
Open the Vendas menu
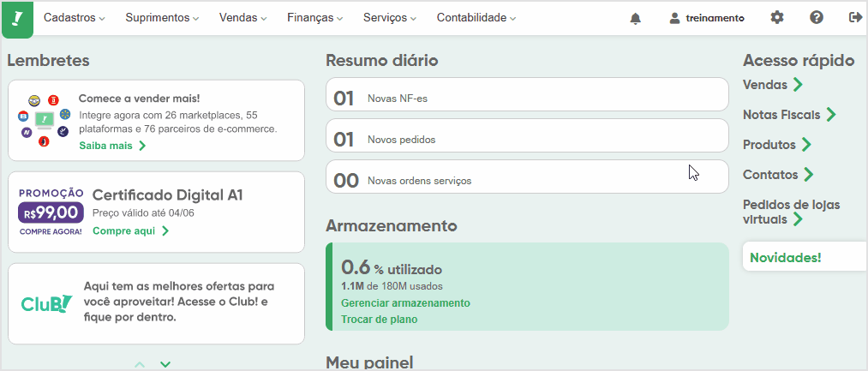click(x=243, y=18)
